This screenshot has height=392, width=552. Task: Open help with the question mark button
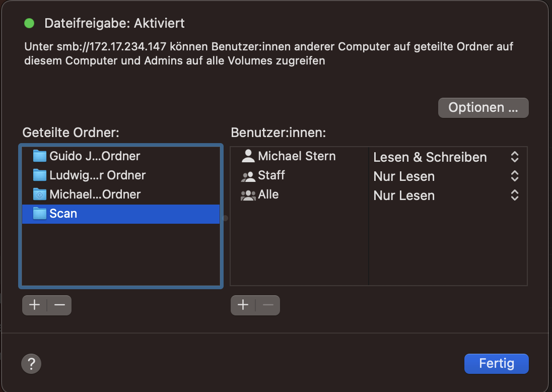click(31, 363)
